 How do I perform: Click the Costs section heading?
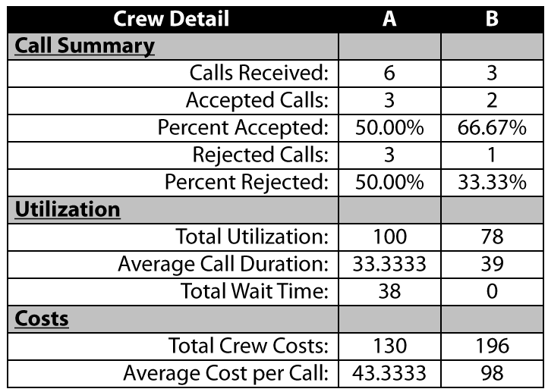pos(42,318)
